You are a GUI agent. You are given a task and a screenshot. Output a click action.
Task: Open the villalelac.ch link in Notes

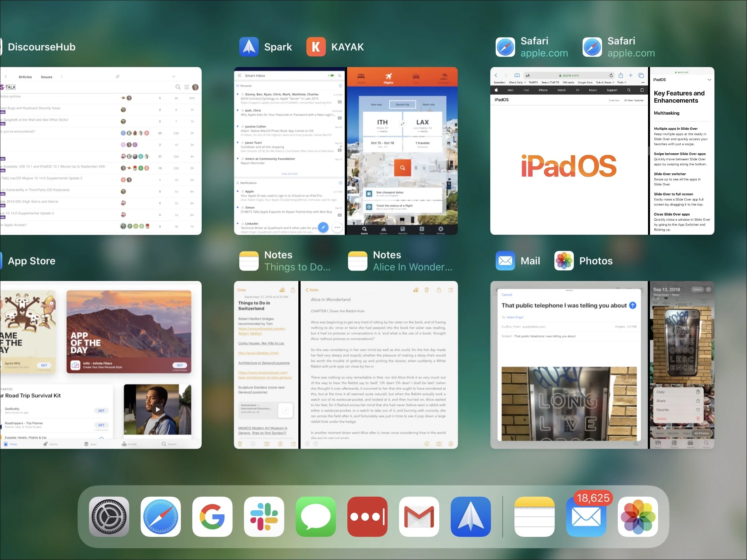tap(258, 353)
